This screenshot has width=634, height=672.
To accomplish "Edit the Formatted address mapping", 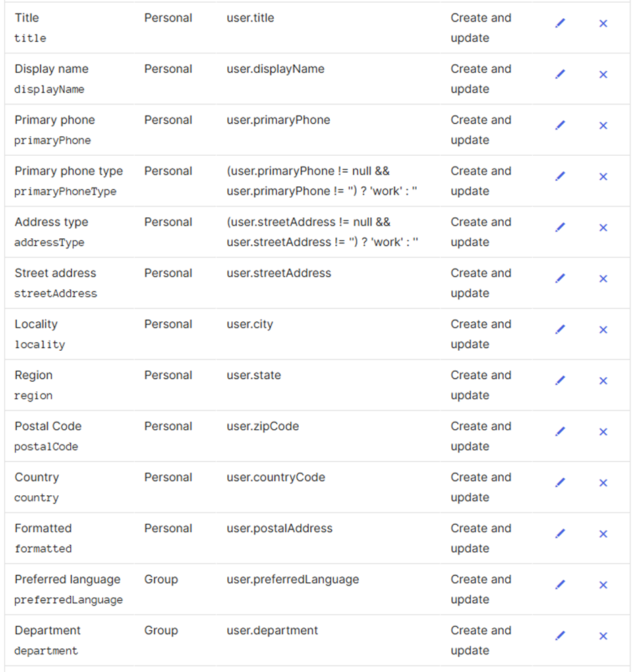I will coord(560,533).
